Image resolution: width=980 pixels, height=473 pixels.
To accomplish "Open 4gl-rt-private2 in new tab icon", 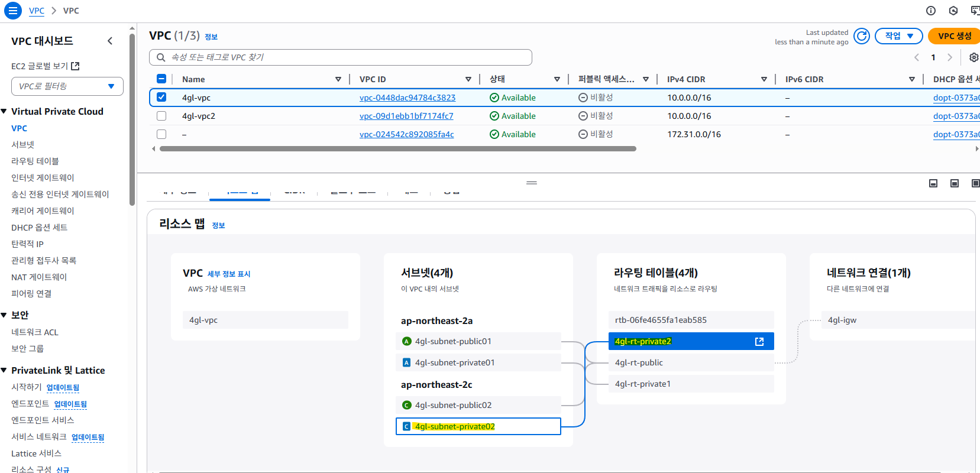I will click(760, 341).
